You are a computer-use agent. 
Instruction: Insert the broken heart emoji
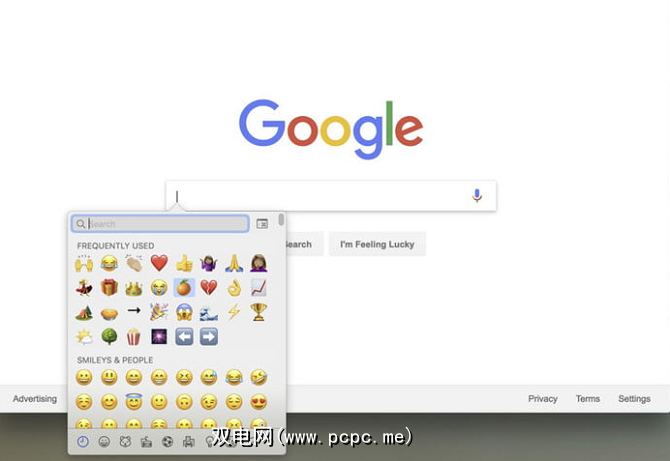tap(209, 288)
